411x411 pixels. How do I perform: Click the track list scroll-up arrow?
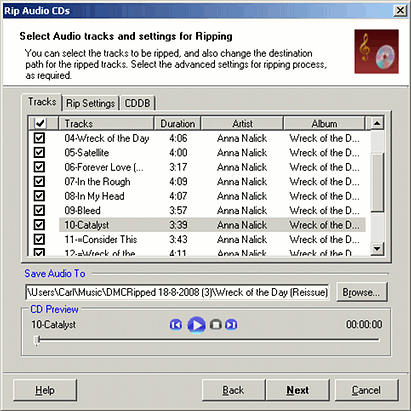(377, 123)
